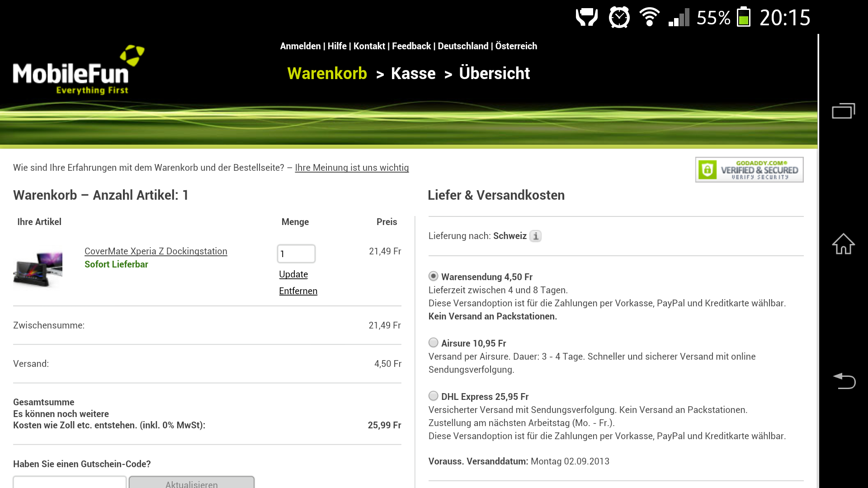Image resolution: width=868 pixels, height=488 pixels.
Task: Switch to the Deutschland site
Action: click(x=463, y=46)
